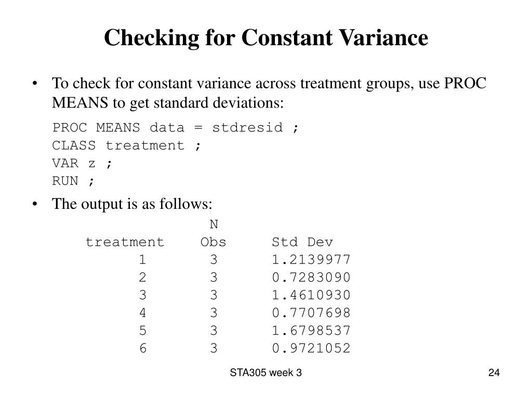
Task: Select the 'N Obs' column header
Action: click(214, 233)
